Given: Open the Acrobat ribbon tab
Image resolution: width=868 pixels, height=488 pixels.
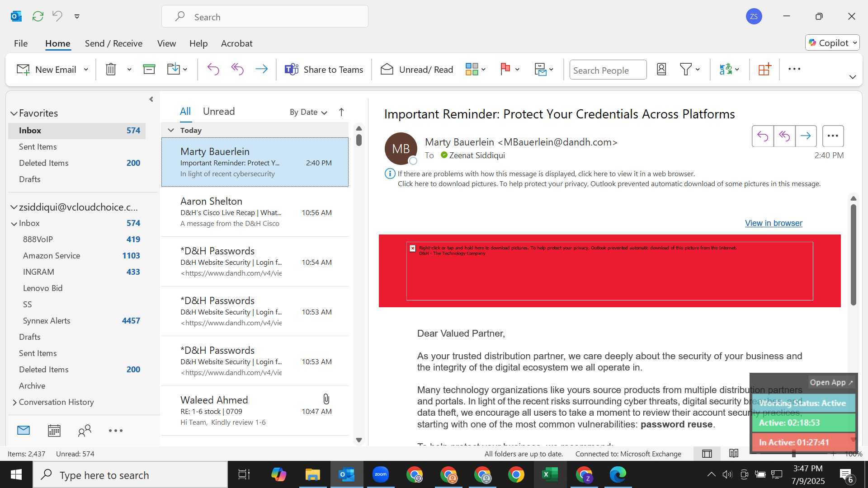Looking at the screenshot, I should pos(236,43).
